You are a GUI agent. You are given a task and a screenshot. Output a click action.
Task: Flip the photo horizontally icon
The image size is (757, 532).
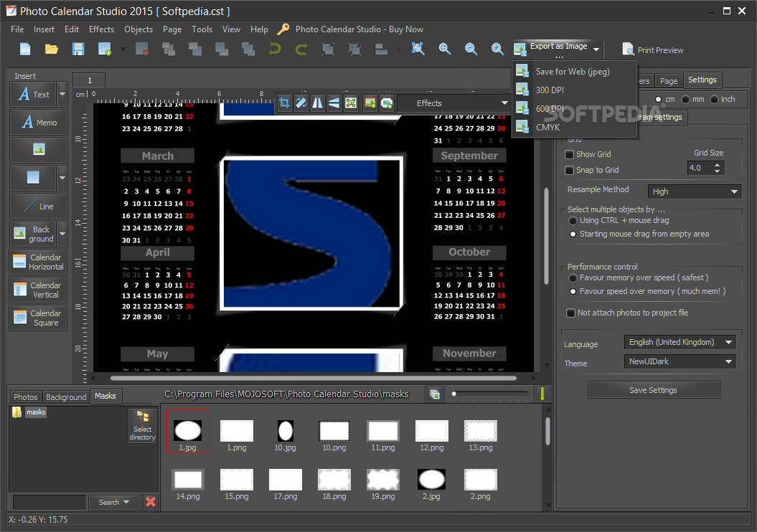pyautogui.click(x=318, y=103)
